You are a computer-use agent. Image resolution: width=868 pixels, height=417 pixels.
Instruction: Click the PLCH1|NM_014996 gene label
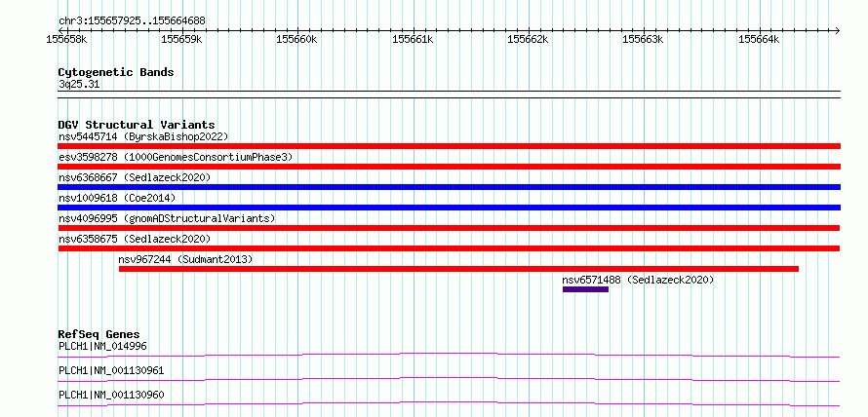(102, 346)
